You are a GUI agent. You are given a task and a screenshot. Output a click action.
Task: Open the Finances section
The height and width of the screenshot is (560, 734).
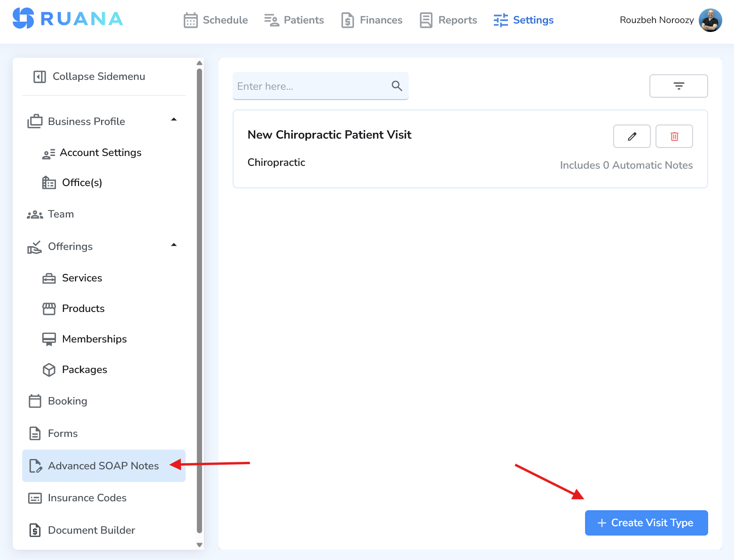[372, 20]
